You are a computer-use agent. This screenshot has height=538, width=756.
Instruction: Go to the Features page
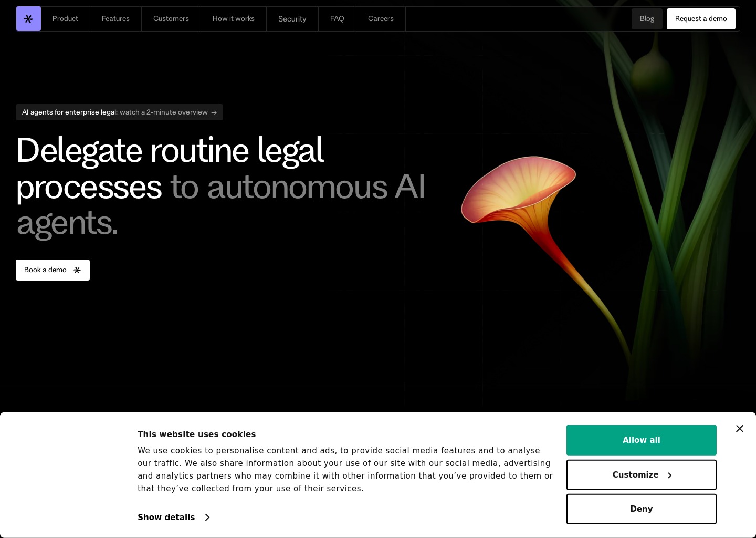tap(115, 19)
